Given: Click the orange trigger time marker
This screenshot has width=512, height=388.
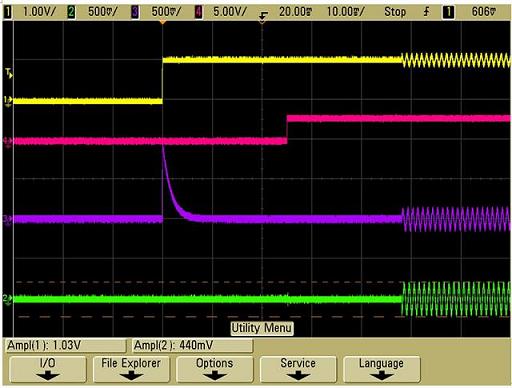Looking at the screenshot, I should point(162,22).
